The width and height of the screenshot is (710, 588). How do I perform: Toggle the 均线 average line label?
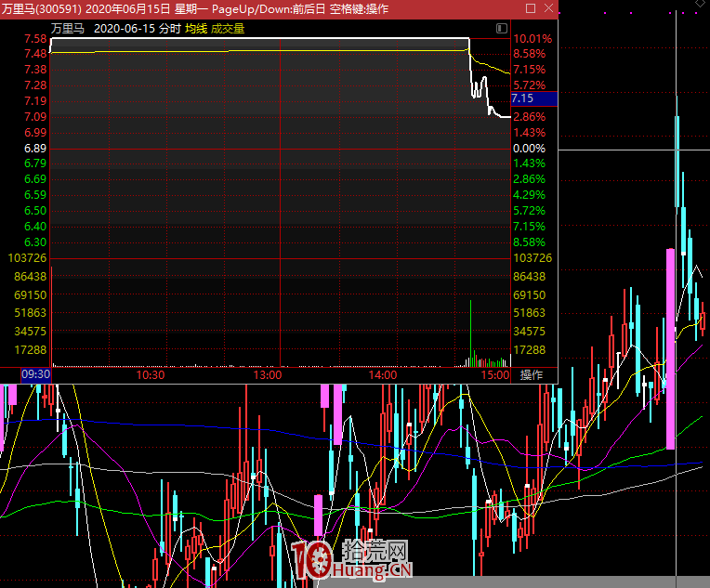click(x=196, y=29)
